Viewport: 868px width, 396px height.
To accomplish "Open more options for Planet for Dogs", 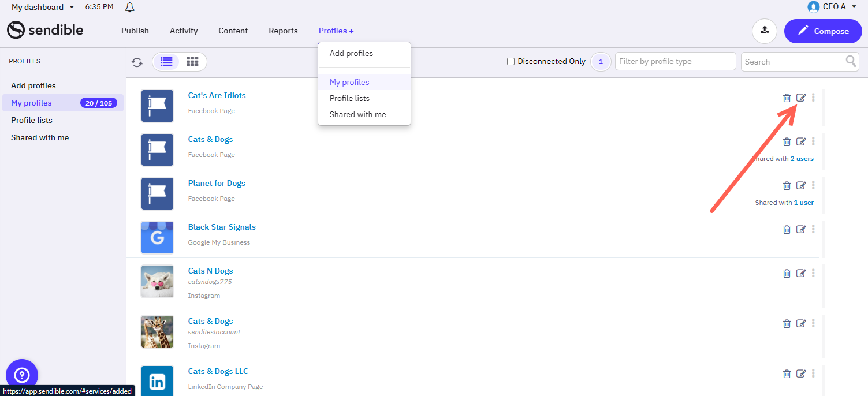I will (x=813, y=185).
